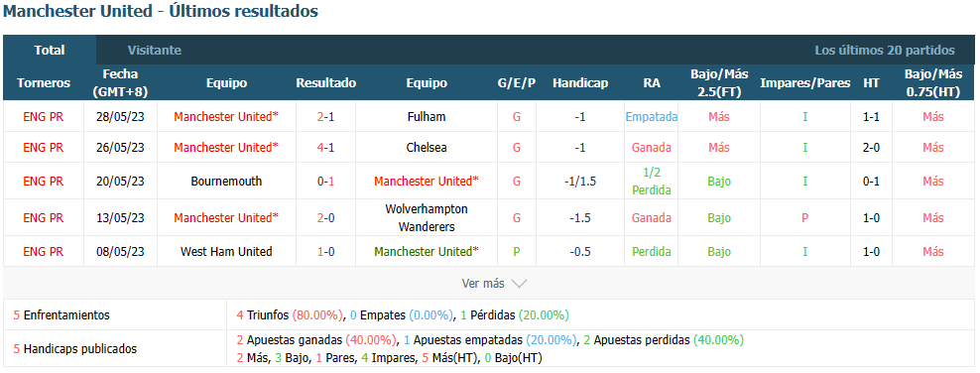The image size is (980, 373).
Task: Open Los últimos 20 partidos filter
Action: [885, 50]
